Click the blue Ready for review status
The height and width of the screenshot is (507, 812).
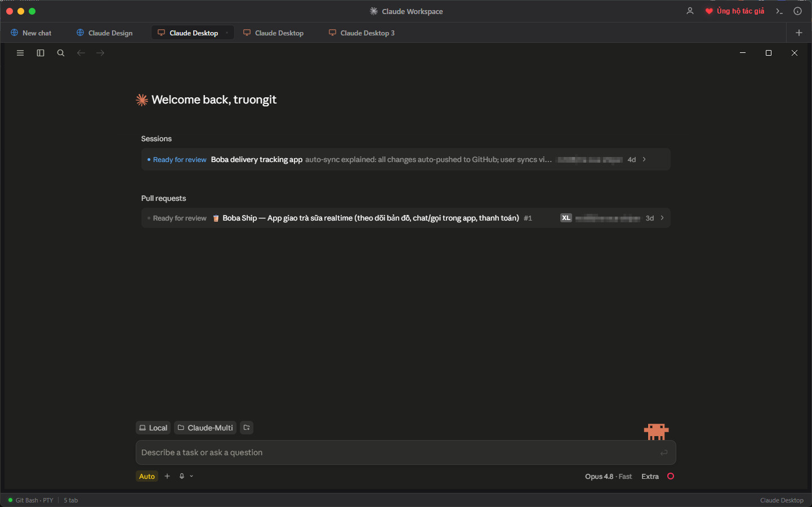[x=180, y=160]
